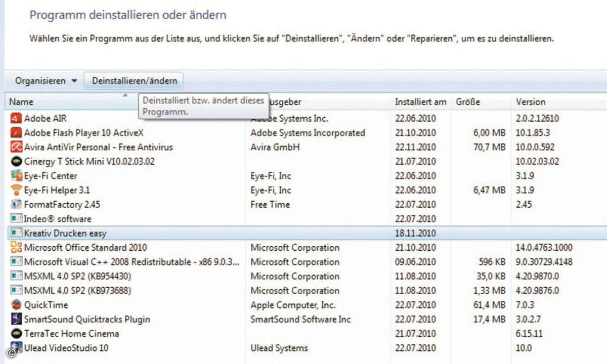Click the Adobe Flash Player 10 ActiveX icon
Screen dimensions: 607x364
pyautogui.click(x=16, y=132)
